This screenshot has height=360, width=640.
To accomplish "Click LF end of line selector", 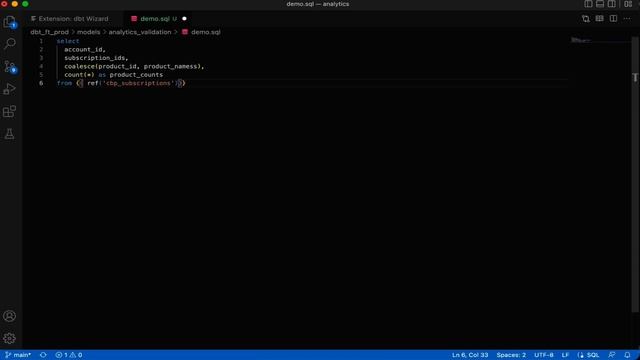I will point(565,355).
